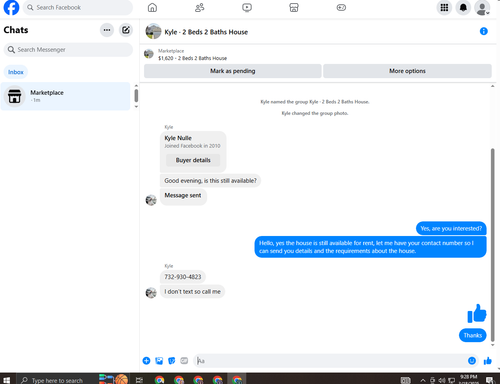Start a new message with compose icon

coord(126,30)
